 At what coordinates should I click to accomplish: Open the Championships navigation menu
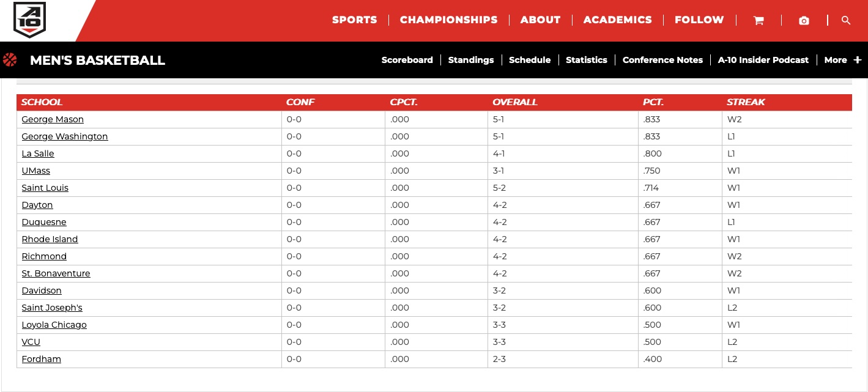(x=448, y=20)
